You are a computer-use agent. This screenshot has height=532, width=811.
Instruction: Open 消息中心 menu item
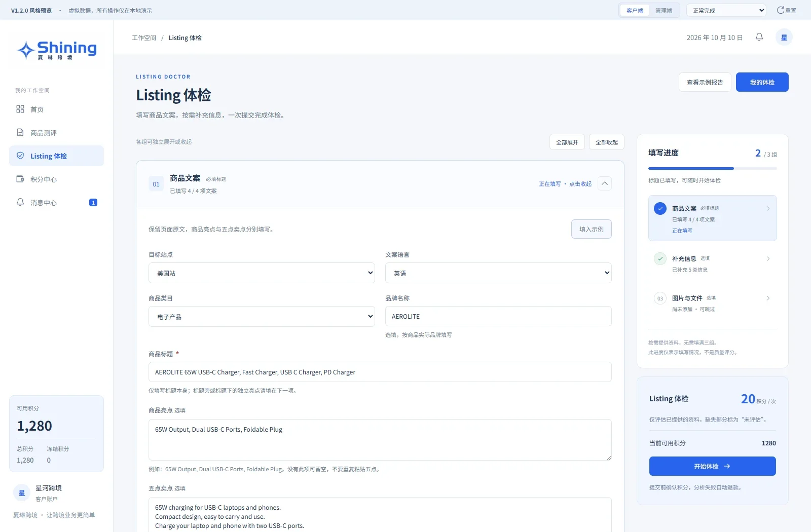coord(56,202)
